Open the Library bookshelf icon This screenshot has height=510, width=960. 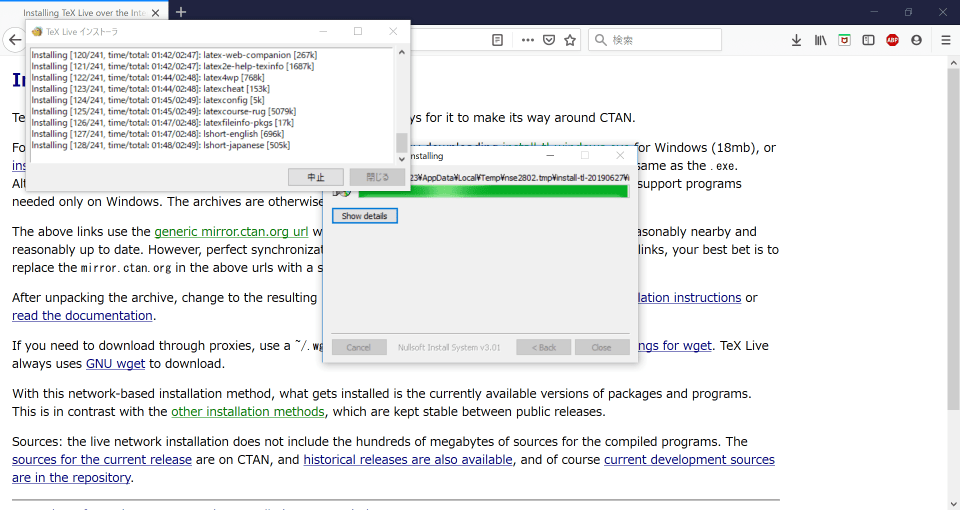pyautogui.click(x=820, y=40)
